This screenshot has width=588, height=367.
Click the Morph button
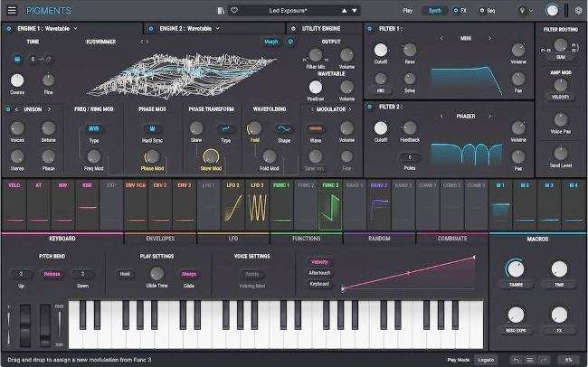coord(270,42)
